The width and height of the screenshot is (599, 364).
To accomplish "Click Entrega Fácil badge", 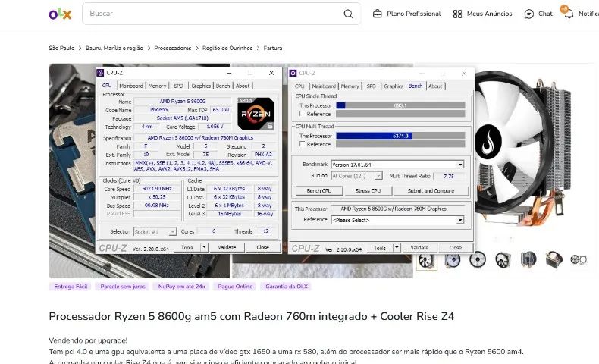I will coord(71,287).
